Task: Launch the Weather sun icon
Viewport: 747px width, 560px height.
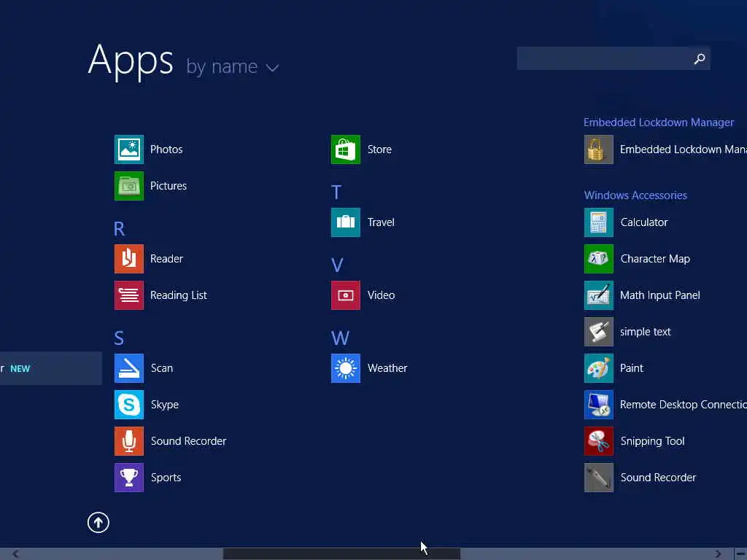Action: 345,368
